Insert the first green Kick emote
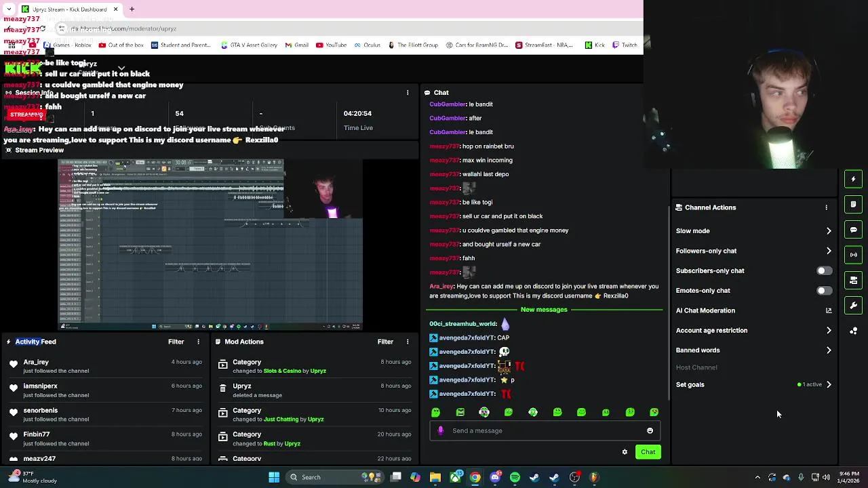The height and width of the screenshot is (488, 868). point(436,412)
